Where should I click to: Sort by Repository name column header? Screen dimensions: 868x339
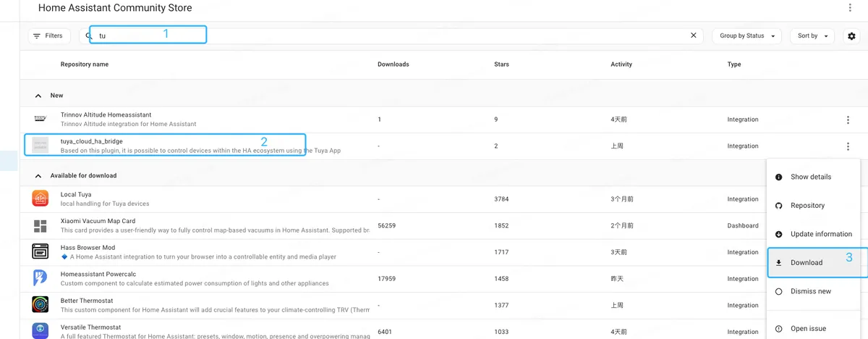[85, 64]
